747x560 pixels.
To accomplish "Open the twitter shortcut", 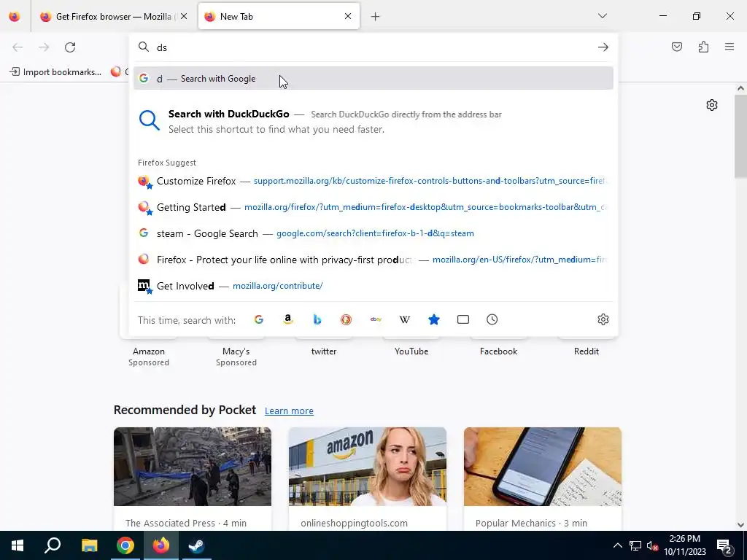I will click(x=324, y=351).
